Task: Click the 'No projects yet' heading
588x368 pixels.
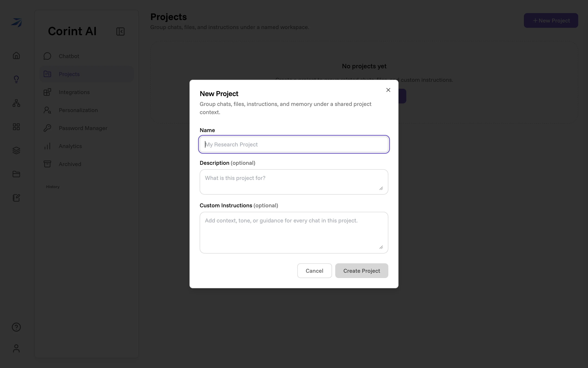Action: [364, 66]
